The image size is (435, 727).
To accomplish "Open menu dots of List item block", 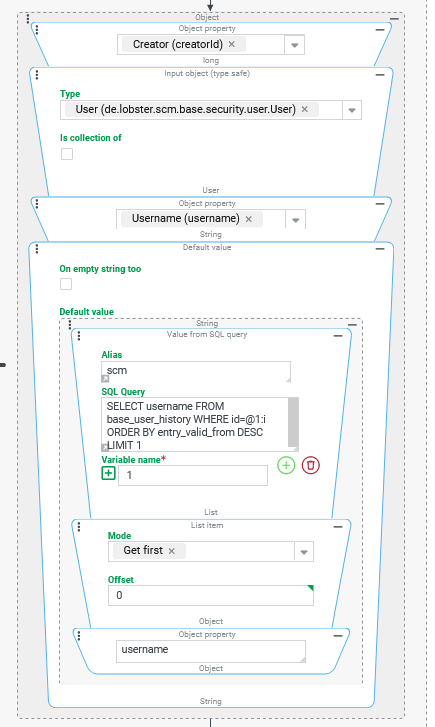I will [x=79, y=527].
